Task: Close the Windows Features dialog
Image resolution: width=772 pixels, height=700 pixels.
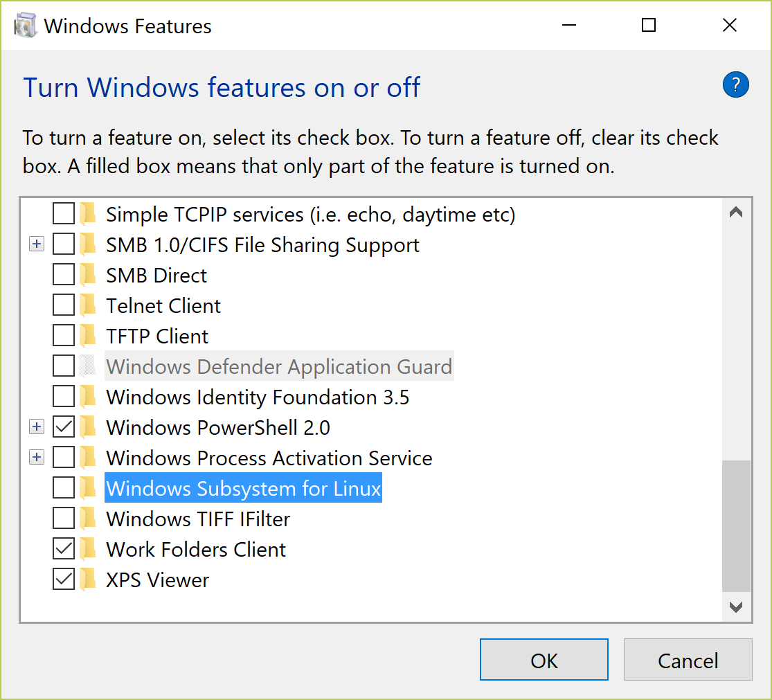Action: click(x=730, y=25)
